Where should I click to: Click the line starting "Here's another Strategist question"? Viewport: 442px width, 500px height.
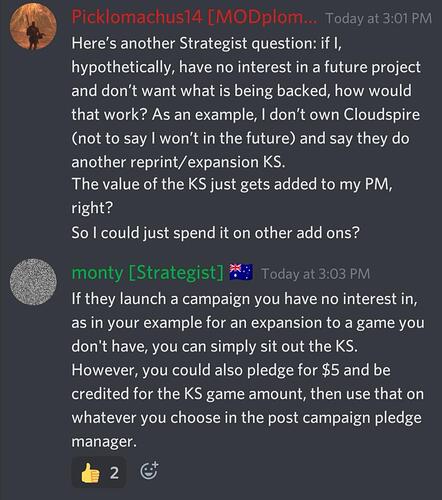coord(206,43)
